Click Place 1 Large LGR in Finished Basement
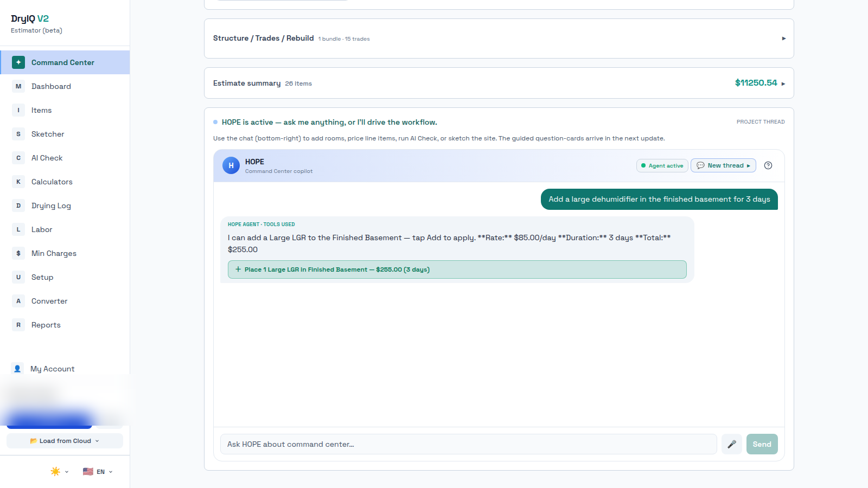 coord(457,269)
